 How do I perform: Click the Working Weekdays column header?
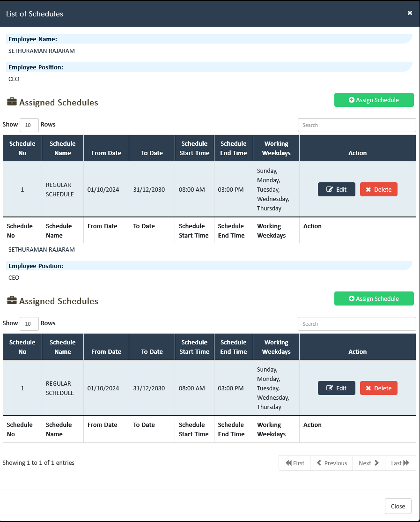click(276, 148)
